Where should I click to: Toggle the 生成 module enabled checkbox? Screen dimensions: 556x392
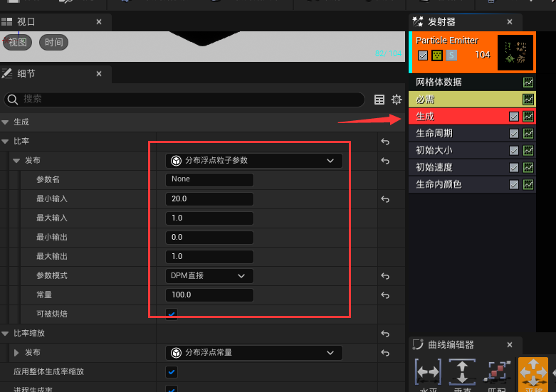(x=514, y=117)
